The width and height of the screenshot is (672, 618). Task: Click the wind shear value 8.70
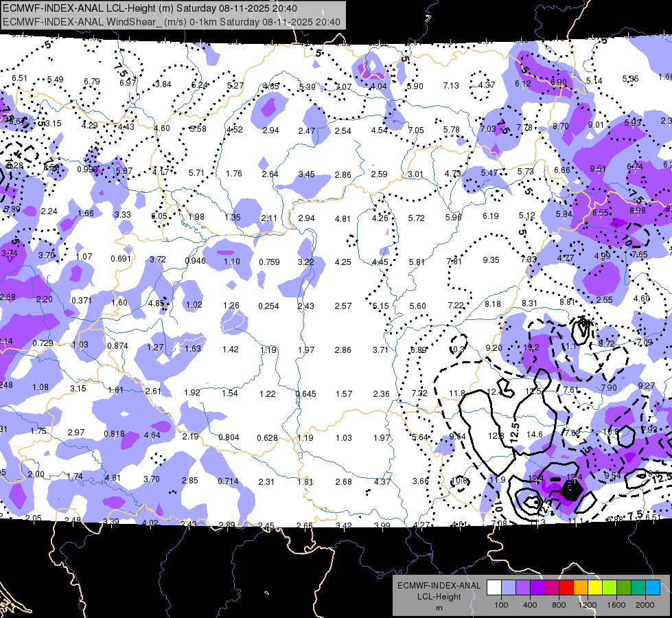pyautogui.click(x=561, y=126)
